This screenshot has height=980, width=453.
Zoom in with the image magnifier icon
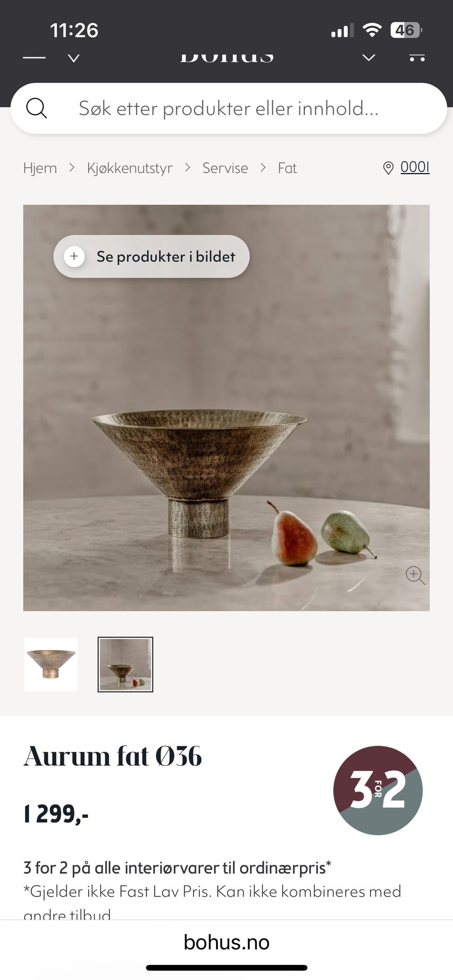[x=415, y=575]
